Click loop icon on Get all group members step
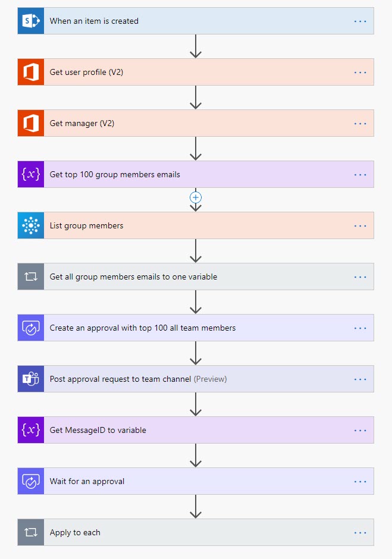This screenshot has height=559, width=392. pyautogui.click(x=30, y=277)
